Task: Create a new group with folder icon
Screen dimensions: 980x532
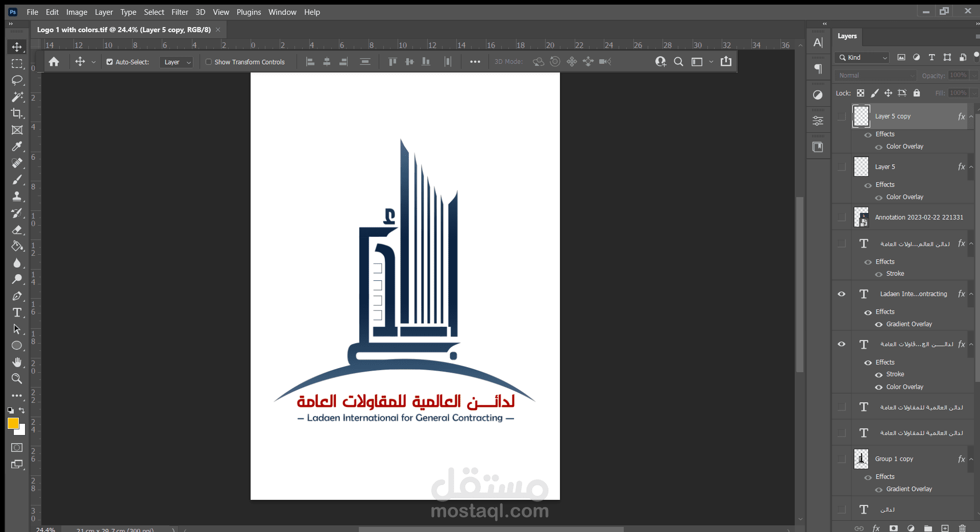Action: click(x=928, y=528)
